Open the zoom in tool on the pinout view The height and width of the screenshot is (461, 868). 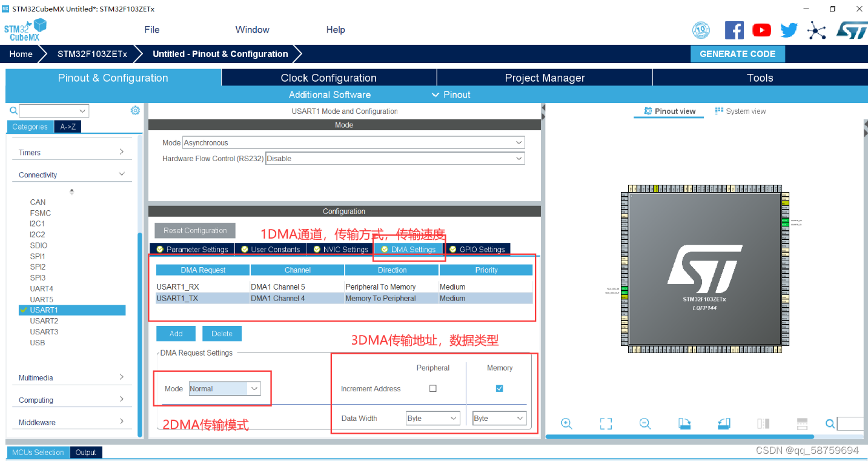(x=566, y=423)
